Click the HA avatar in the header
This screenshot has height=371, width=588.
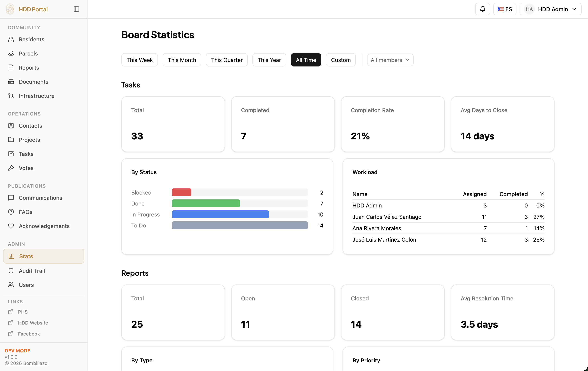point(529,9)
